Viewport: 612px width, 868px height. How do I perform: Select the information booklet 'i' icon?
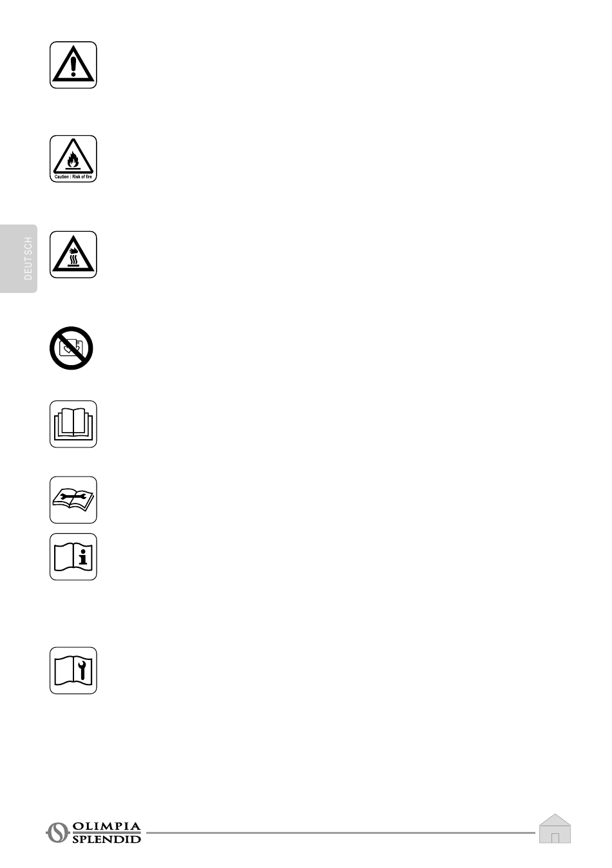pyautogui.click(x=73, y=556)
